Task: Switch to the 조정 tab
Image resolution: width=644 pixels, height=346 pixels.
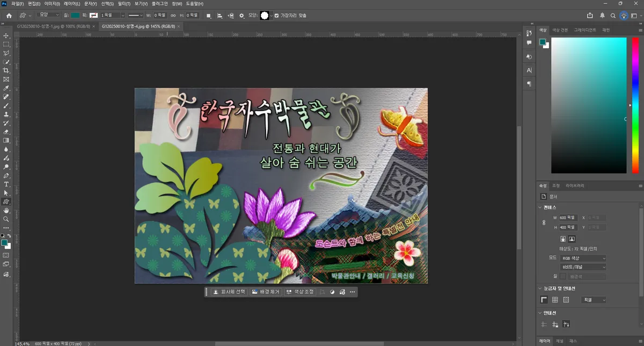Action: coord(556,185)
